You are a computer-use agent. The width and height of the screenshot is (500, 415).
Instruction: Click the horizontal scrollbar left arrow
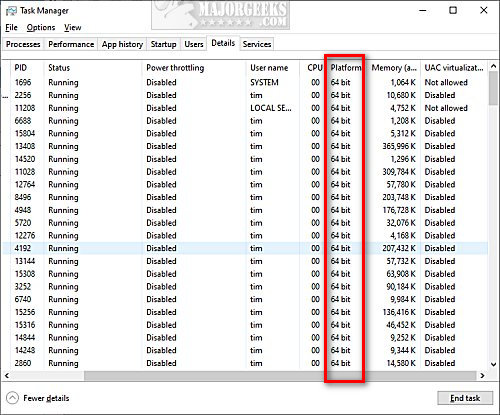click(6, 376)
